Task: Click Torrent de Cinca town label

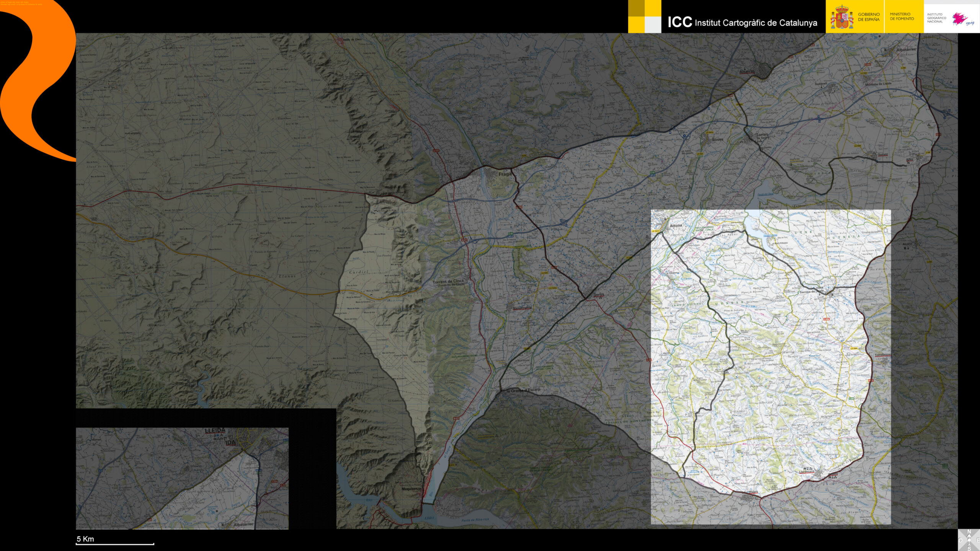Action: [448, 282]
